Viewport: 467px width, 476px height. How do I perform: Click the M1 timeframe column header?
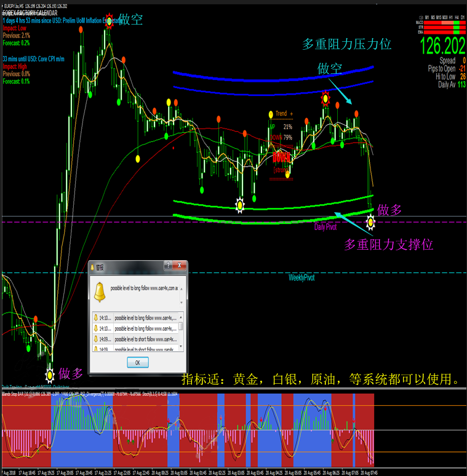[x=427, y=18]
